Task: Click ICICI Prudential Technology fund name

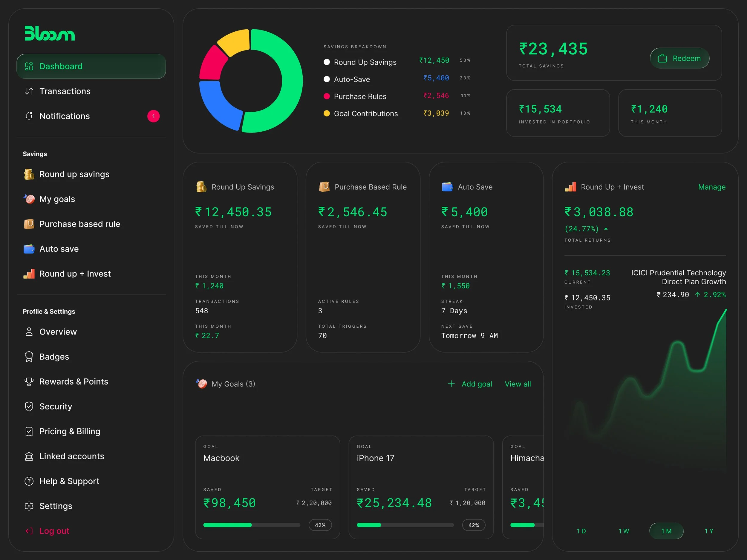Action: click(x=679, y=277)
